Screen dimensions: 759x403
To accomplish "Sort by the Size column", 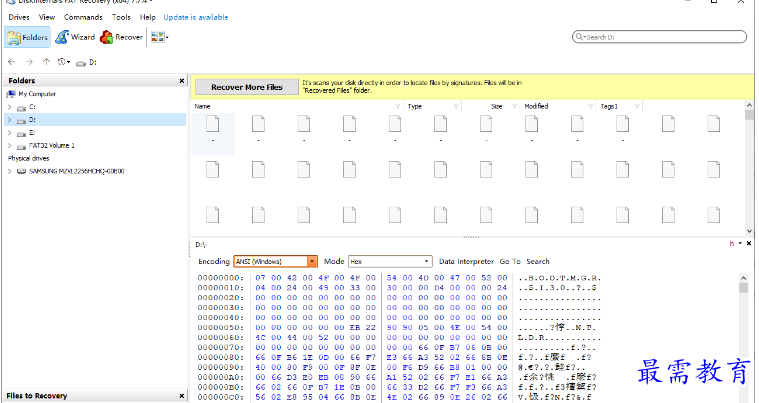I will (497, 106).
